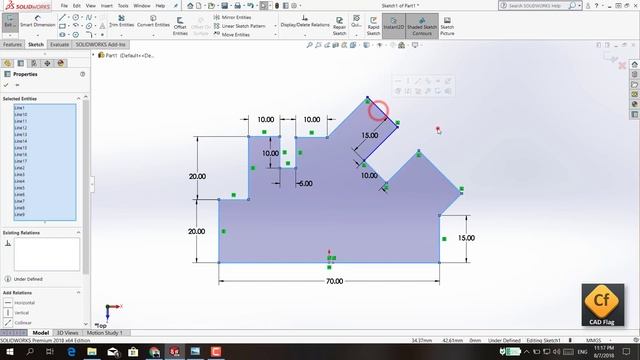This screenshot has width=640, height=360.
Task: Open Smart Dimension dropdown arrow
Action: click(38, 35)
